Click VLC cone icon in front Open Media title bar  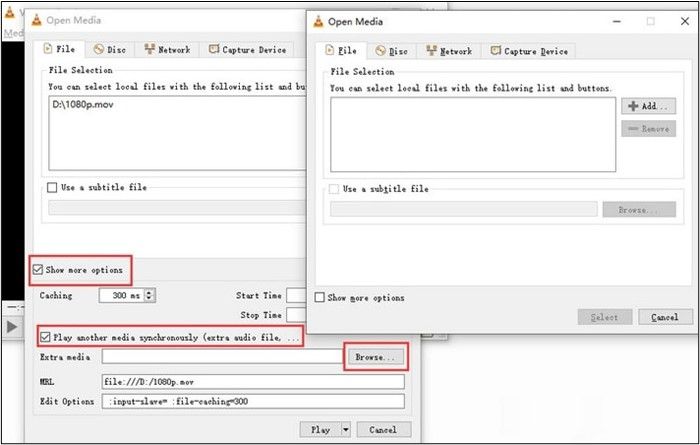(318, 21)
